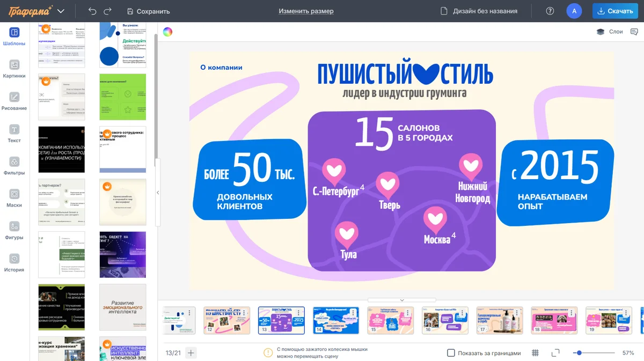644x361 pixels.
Task: Select the Рисование drawing tool
Action: click(14, 101)
